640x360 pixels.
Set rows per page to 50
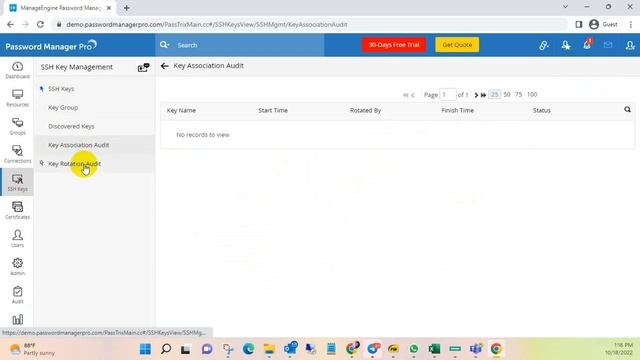click(x=507, y=95)
